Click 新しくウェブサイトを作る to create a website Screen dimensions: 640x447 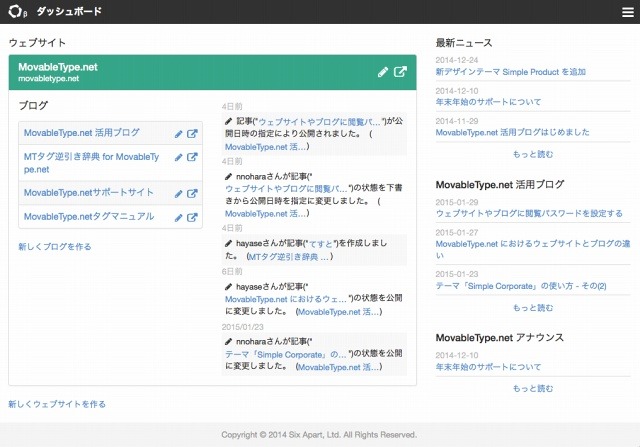point(57,404)
